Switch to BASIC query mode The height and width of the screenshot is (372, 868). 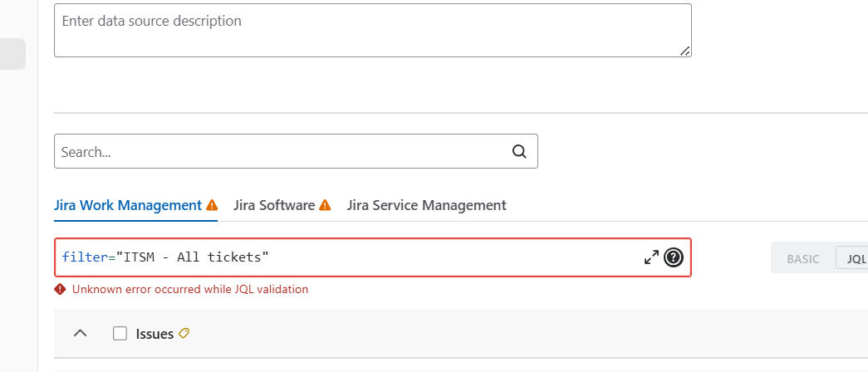click(802, 259)
